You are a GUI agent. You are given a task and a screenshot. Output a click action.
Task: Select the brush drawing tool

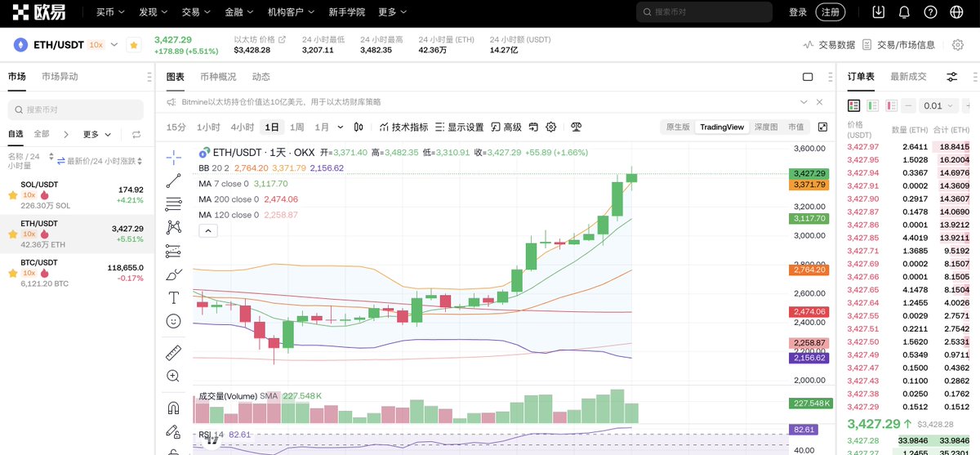(x=173, y=274)
